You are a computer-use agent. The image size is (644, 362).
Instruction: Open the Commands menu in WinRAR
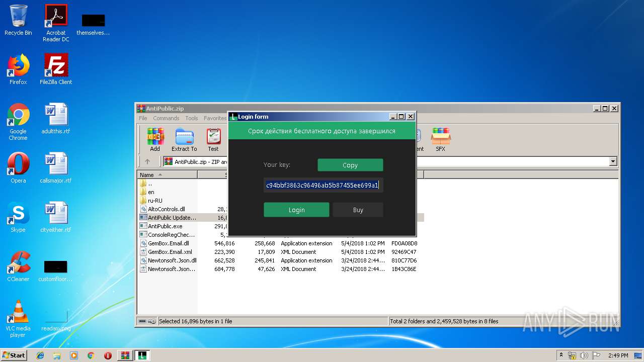pos(166,118)
